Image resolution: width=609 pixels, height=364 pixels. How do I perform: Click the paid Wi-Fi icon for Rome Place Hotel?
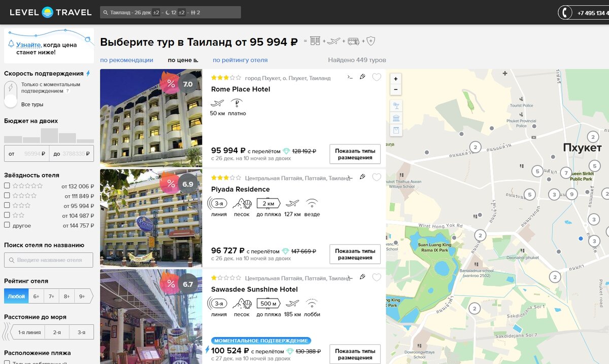(236, 103)
